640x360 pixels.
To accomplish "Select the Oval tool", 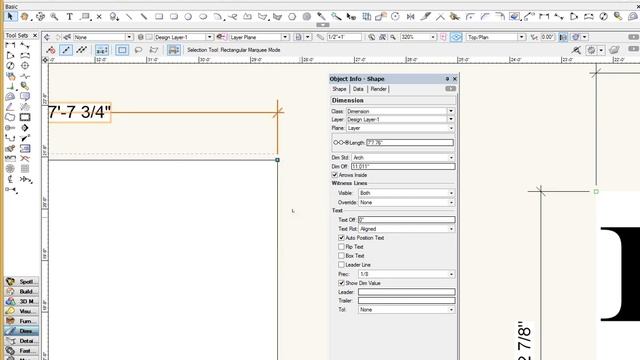I will [203, 16].
